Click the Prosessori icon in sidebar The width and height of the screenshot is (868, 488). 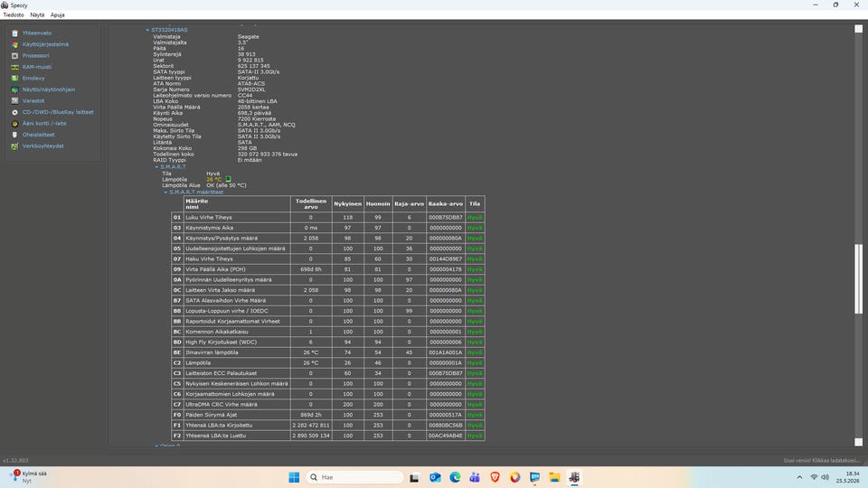point(14,55)
